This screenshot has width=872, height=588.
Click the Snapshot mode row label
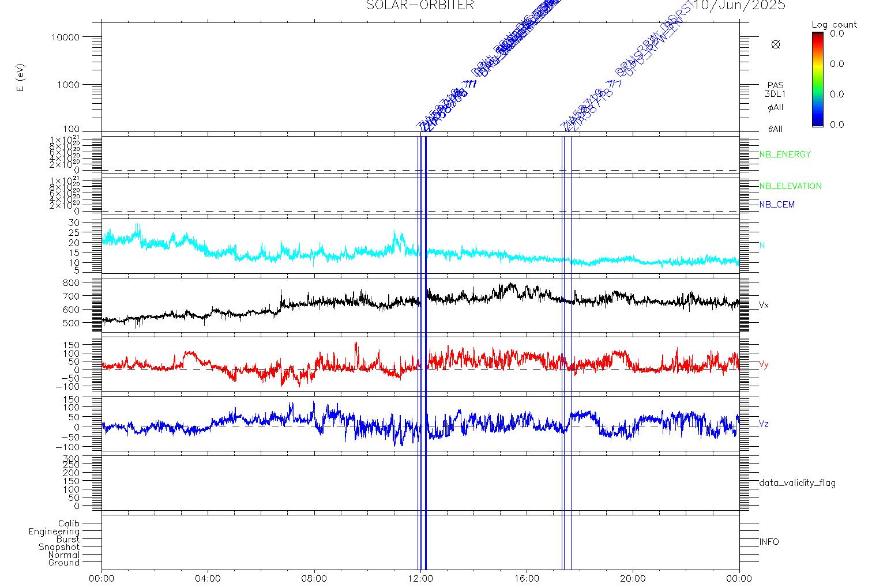pos(59,547)
